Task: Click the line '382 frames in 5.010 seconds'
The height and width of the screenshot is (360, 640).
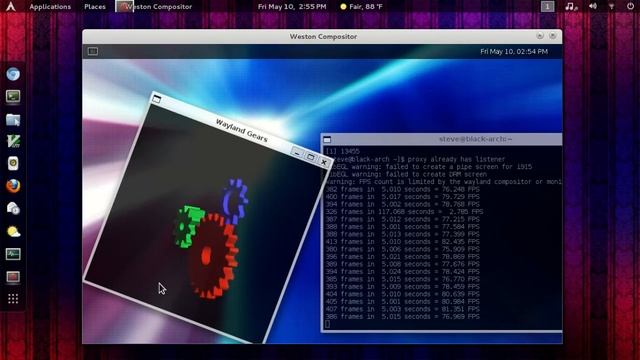Action: tap(402, 189)
